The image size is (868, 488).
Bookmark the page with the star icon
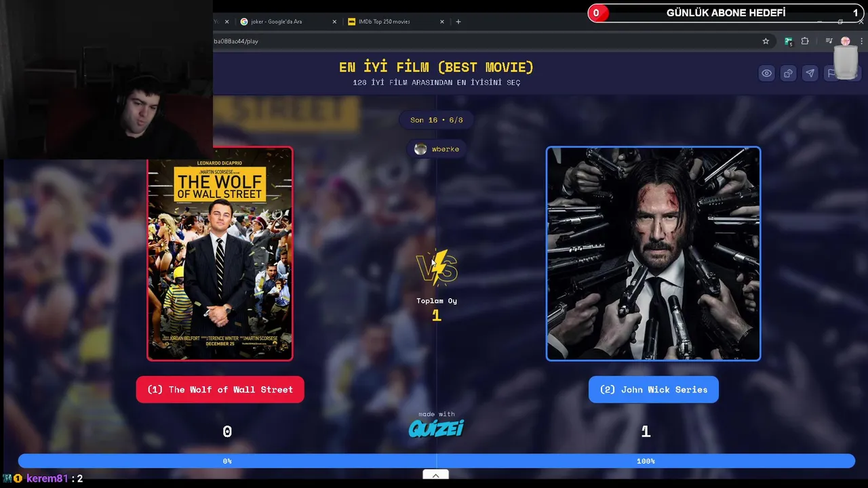766,41
